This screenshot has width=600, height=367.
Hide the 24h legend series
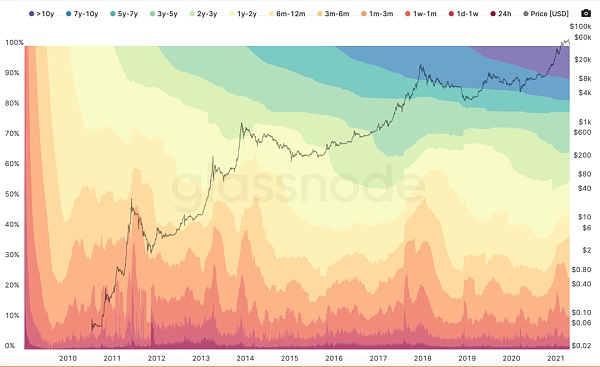click(x=501, y=14)
